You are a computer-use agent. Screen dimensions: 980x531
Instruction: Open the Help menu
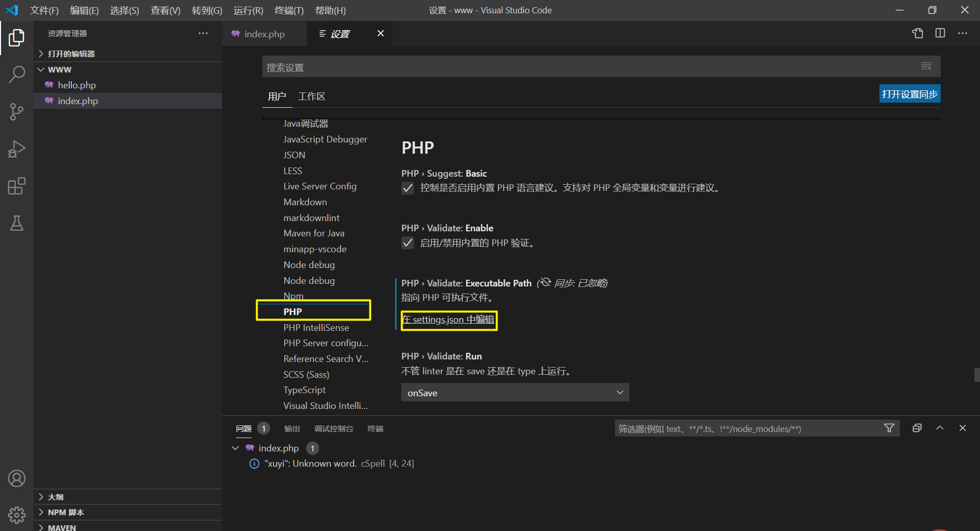tap(330, 10)
